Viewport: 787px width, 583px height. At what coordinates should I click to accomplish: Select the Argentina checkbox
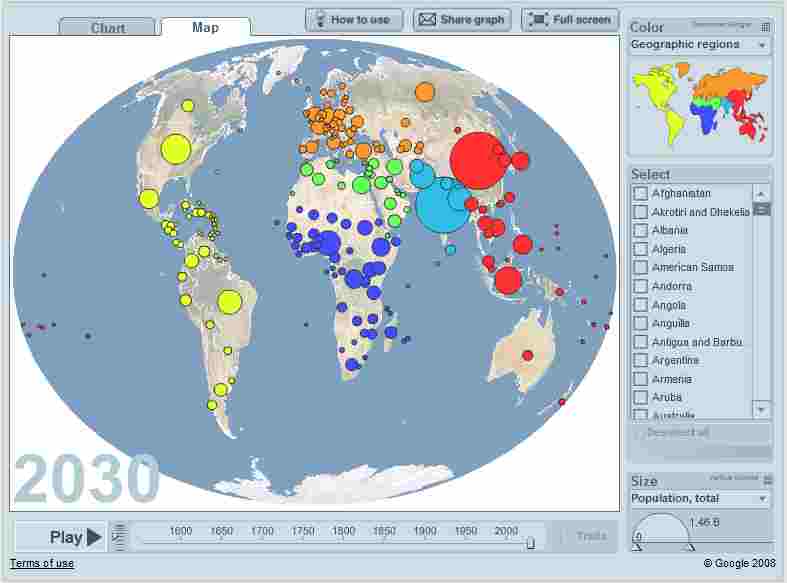[641, 360]
